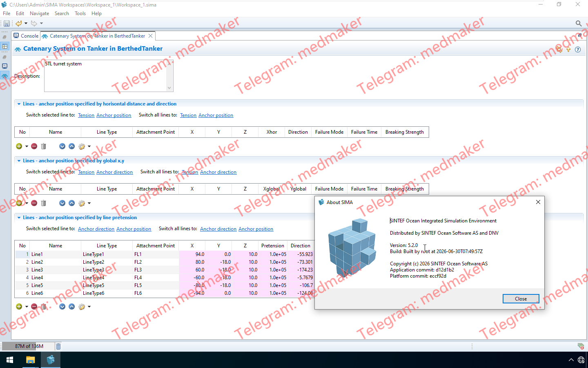588x368 pixels.
Task: Collapse 'Lines - anchor position specified by horisontal distance' section
Action: click(19, 104)
